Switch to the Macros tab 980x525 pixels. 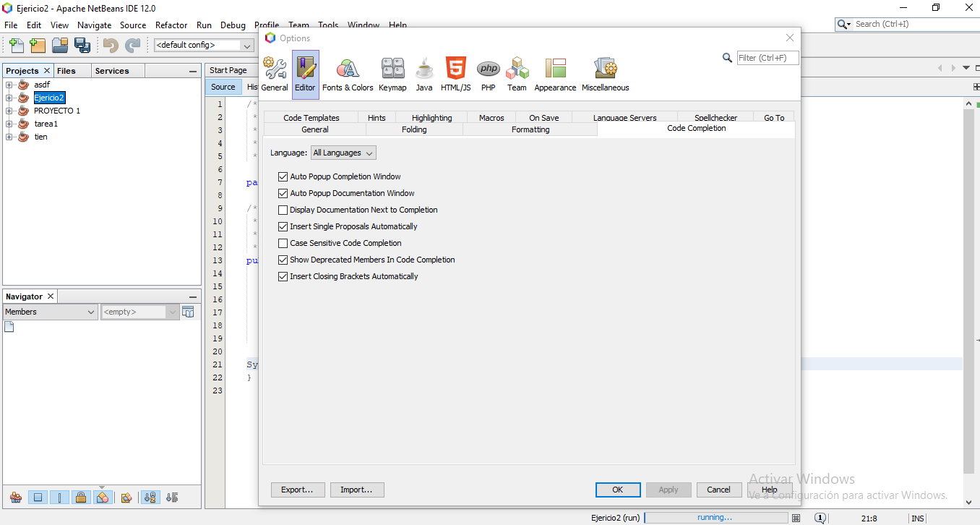pyautogui.click(x=491, y=117)
